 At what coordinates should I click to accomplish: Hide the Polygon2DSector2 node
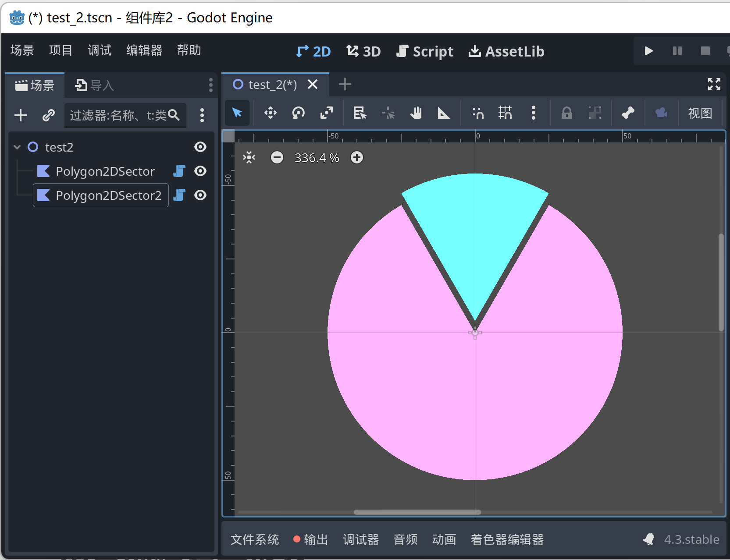[200, 195]
